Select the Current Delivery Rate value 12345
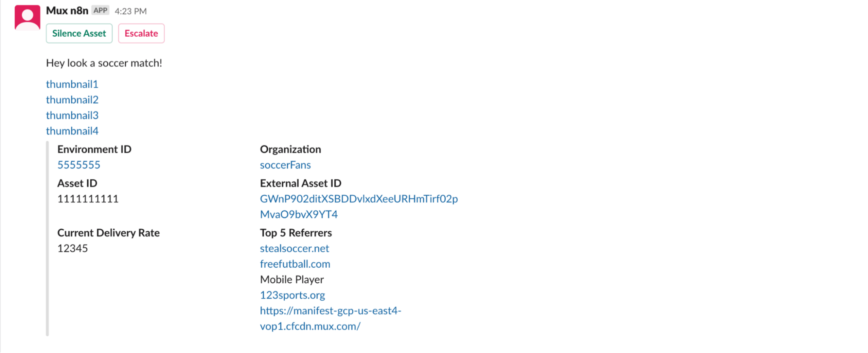 [72, 248]
